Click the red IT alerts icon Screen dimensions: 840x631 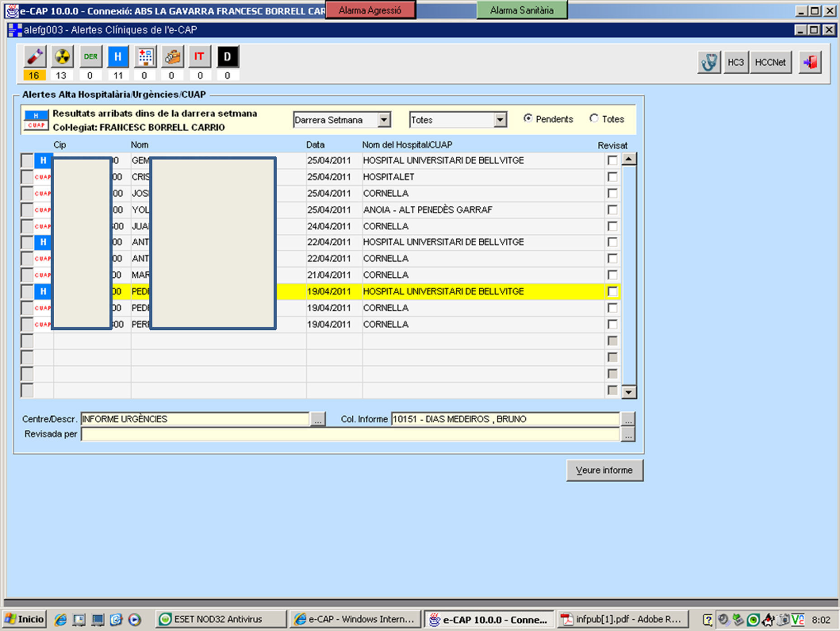pyautogui.click(x=199, y=57)
